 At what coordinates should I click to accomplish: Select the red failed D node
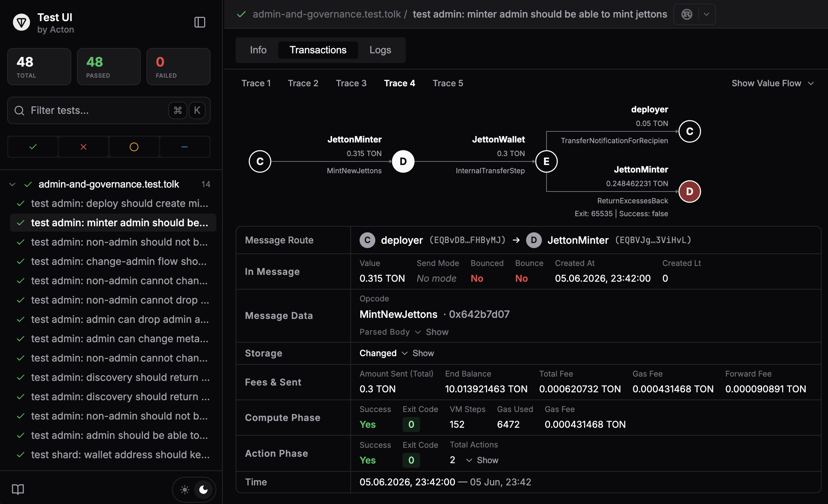pos(690,192)
